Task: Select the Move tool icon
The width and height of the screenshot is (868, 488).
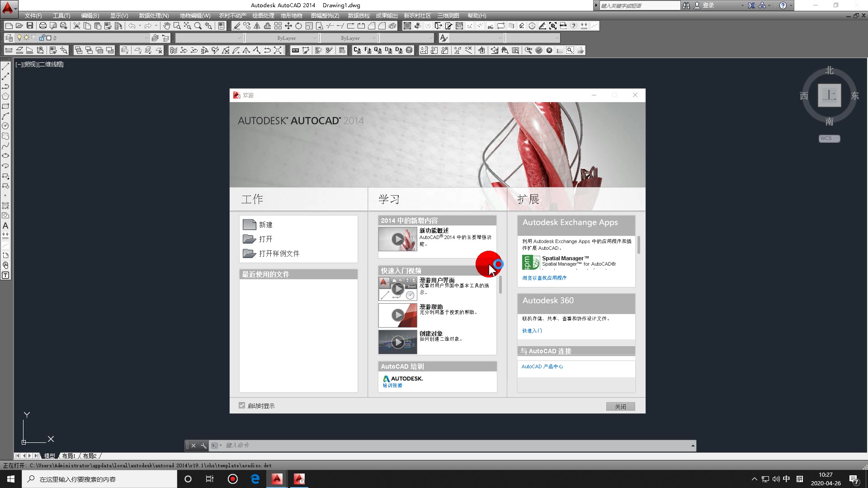Action: point(288,26)
